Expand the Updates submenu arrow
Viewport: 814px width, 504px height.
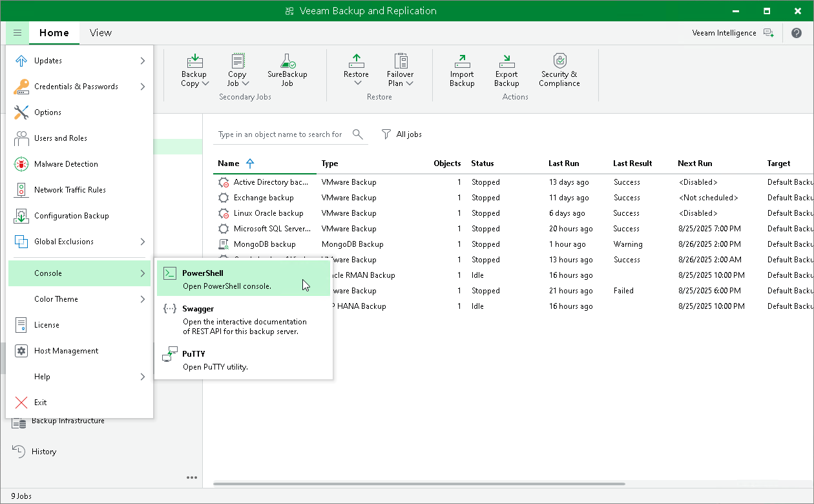(x=142, y=61)
